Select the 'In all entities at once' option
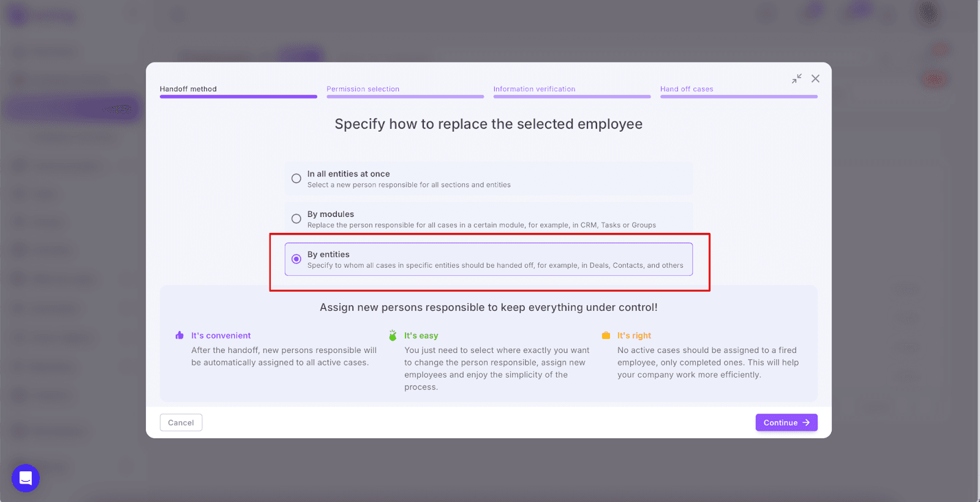This screenshot has width=980, height=502. [x=296, y=178]
